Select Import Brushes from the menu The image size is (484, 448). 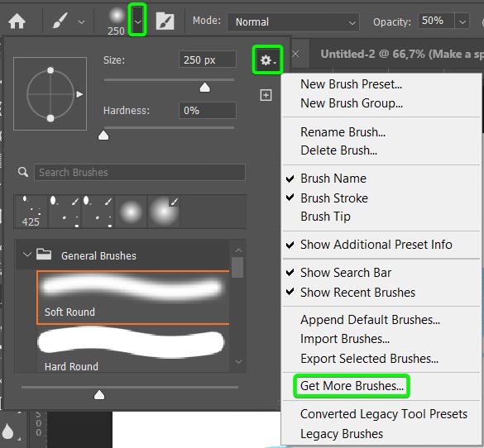345,339
